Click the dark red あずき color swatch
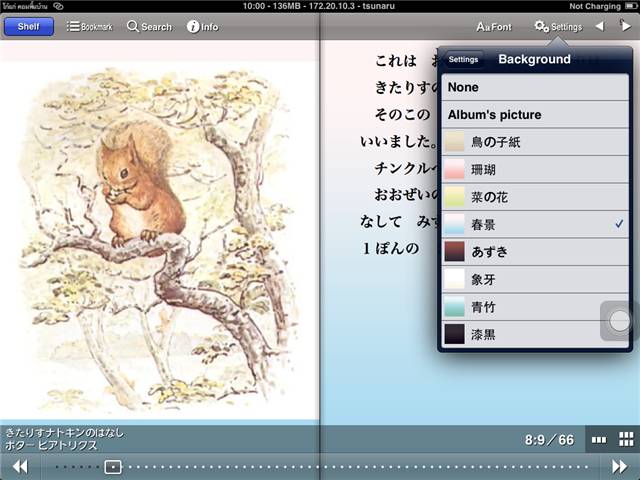Viewport: 640px width, 480px height. coord(454,252)
